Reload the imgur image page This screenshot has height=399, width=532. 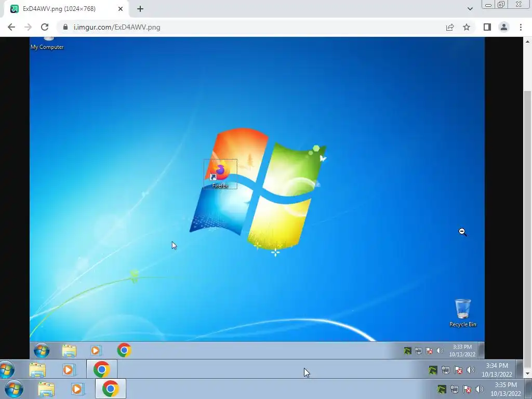pos(45,27)
